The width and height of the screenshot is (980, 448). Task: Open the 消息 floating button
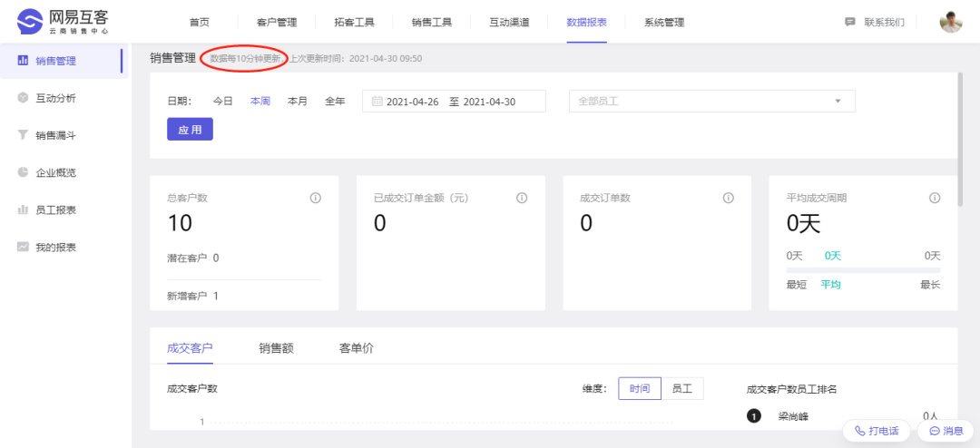point(946,431)
